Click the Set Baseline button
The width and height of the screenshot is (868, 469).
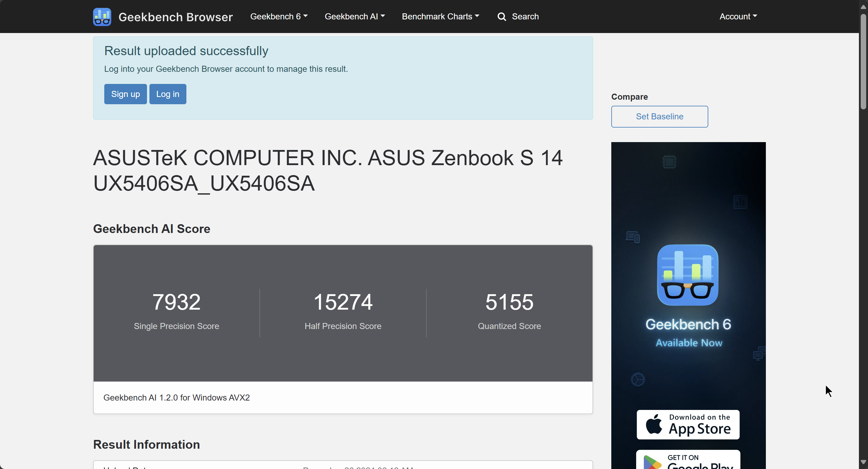[x=659, y=117]
